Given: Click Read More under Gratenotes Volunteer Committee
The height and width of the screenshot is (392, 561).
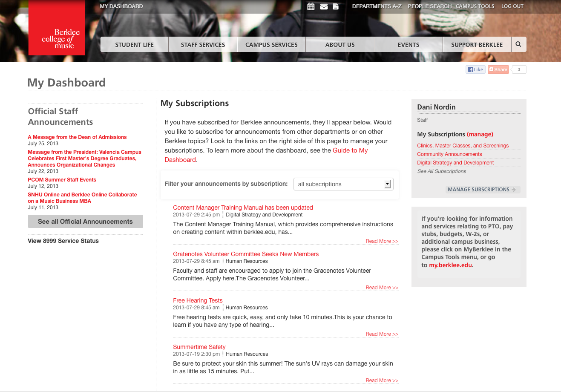Looking at the screenshot, I should pyautogui.click(x=382, y=288).
